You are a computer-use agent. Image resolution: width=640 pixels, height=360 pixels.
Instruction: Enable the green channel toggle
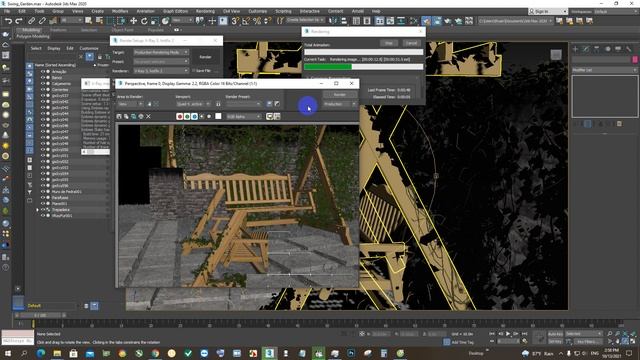[187, 116]
